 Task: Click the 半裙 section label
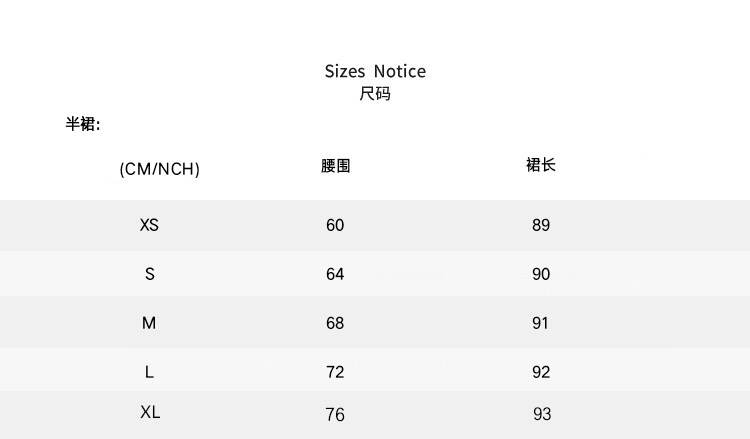83,125
